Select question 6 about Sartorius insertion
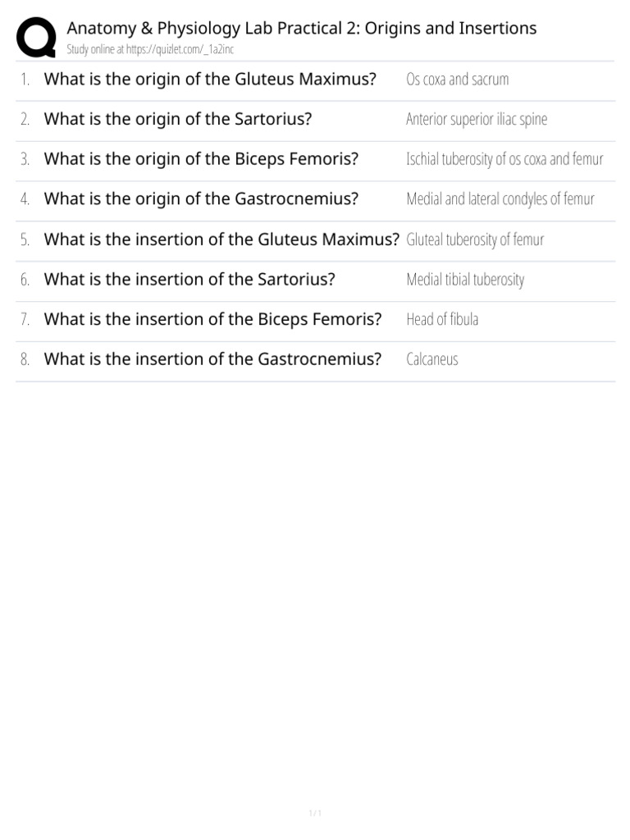 pos(189,279)
